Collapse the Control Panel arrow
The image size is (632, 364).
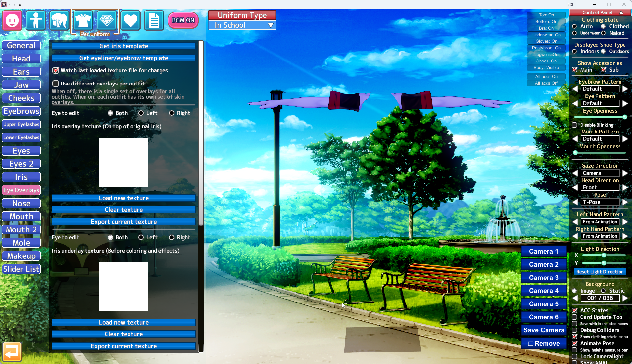[621, 12]
